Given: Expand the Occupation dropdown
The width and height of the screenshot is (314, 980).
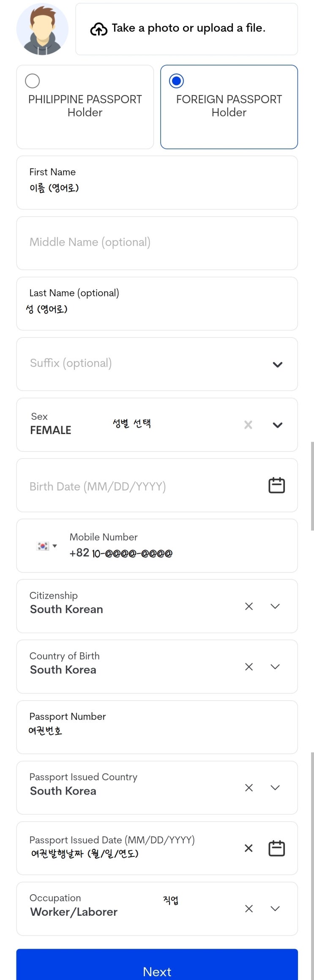Looking at the screenshot, I should pos(275,909).
